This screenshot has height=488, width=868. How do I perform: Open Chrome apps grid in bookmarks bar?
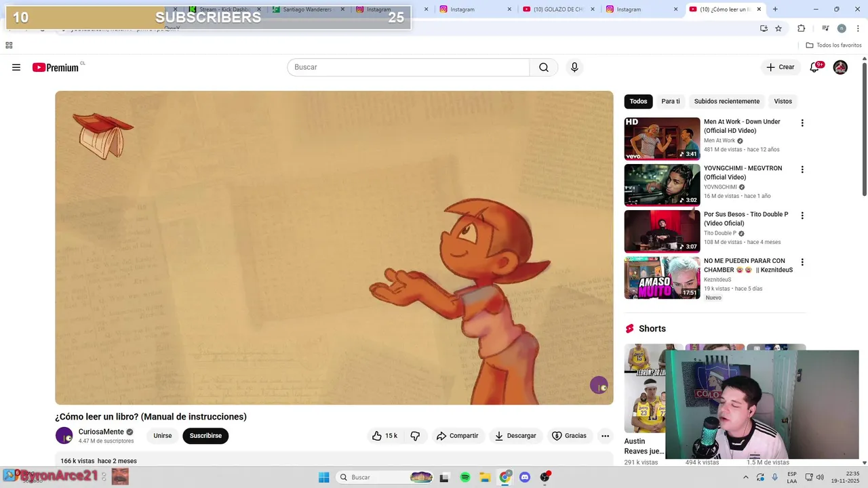point(9,45)
